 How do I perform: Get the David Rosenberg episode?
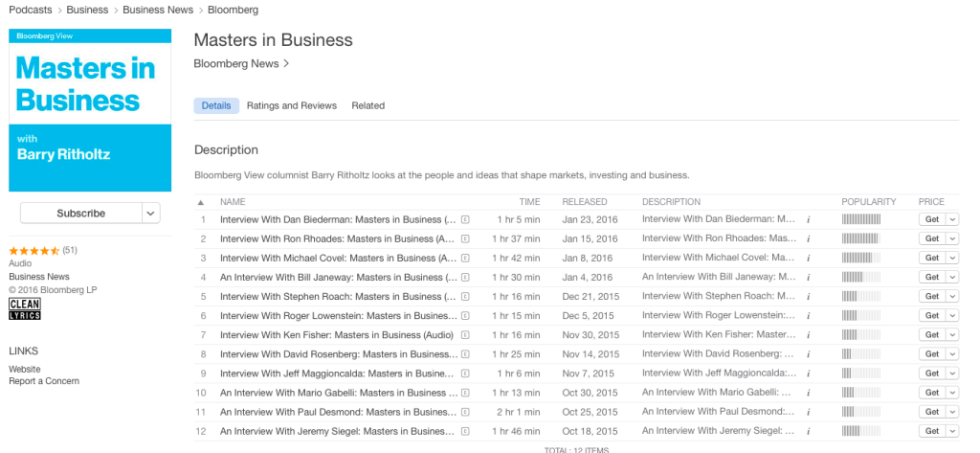[932, 354]
